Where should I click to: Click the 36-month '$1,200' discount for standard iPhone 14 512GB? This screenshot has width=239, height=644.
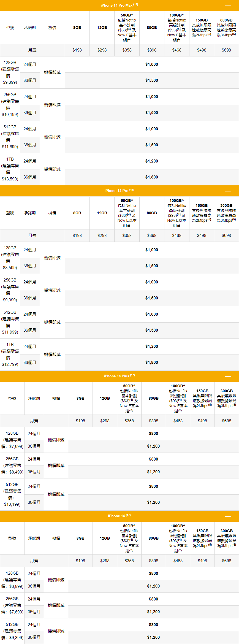(x=153, y=637)
